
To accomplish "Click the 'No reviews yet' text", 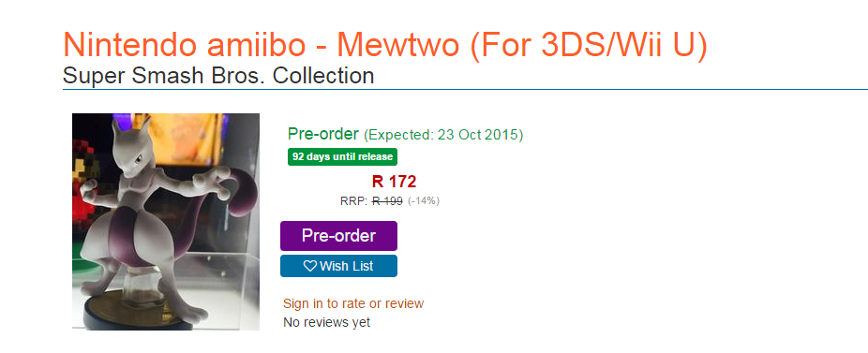I will (326, 322).
